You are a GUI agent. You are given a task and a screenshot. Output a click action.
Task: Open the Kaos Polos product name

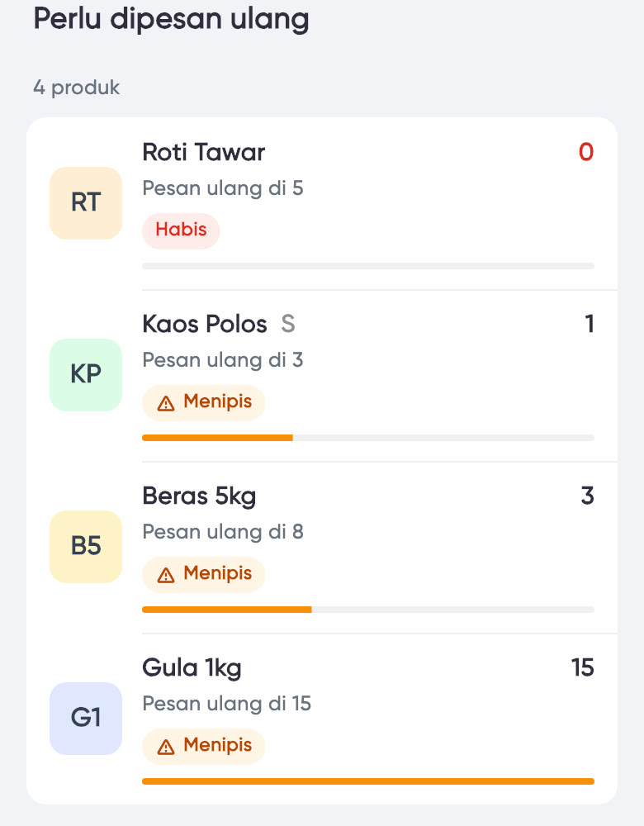(x=204, y=324)
